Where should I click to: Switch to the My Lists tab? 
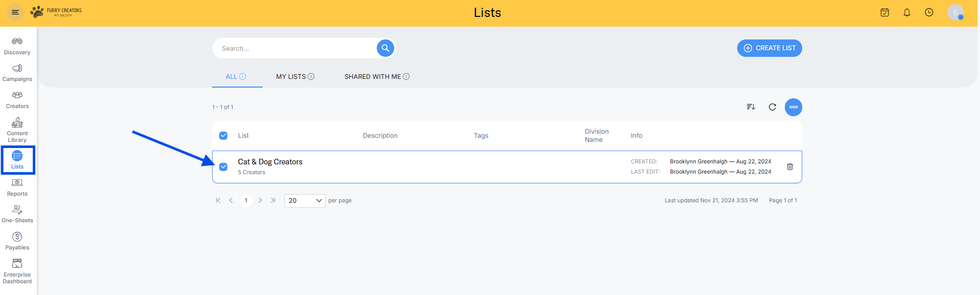pyautogui.click(x=295, y=77)
